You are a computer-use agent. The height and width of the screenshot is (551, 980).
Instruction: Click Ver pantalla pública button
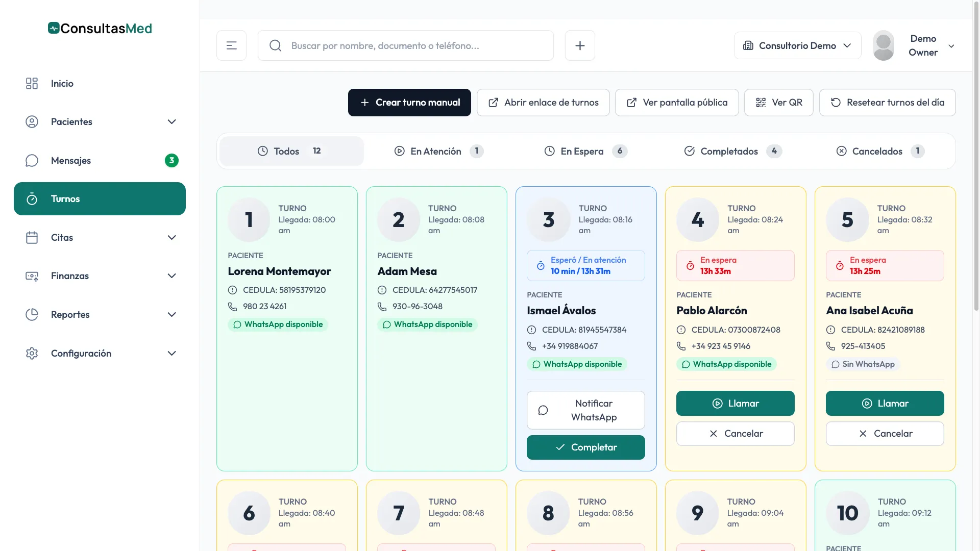(677, 103)
